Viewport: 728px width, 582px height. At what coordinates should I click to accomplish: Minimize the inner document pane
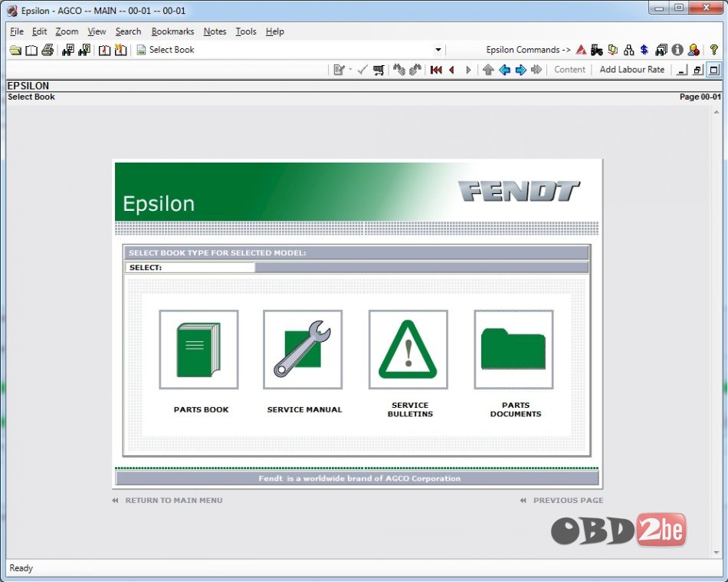(681, 70)
